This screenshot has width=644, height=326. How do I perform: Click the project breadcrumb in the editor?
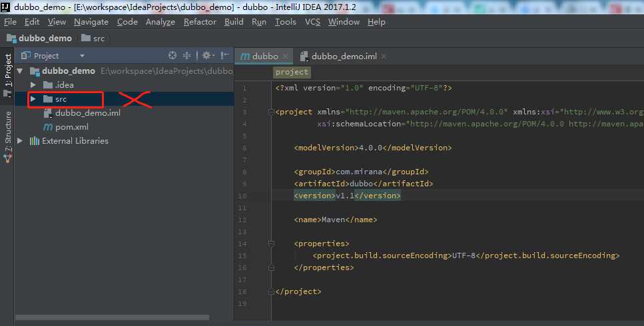click(x=292, y=72)
